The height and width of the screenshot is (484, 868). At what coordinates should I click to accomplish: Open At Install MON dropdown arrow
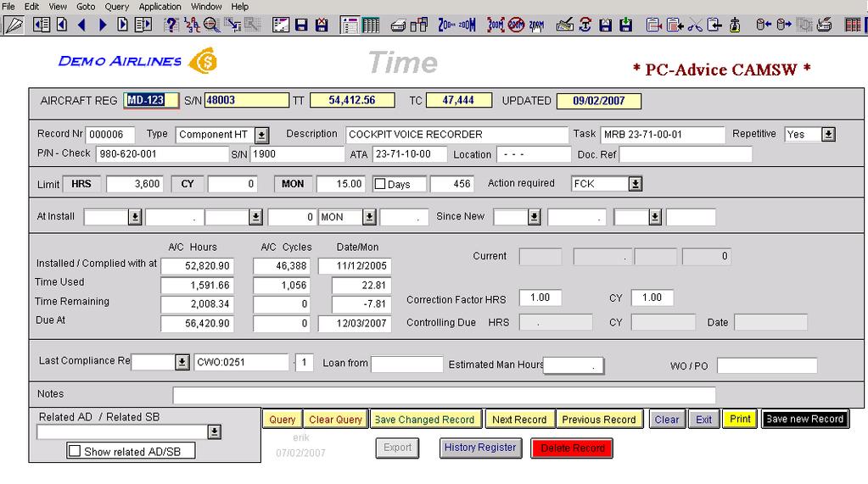(369, 217)
